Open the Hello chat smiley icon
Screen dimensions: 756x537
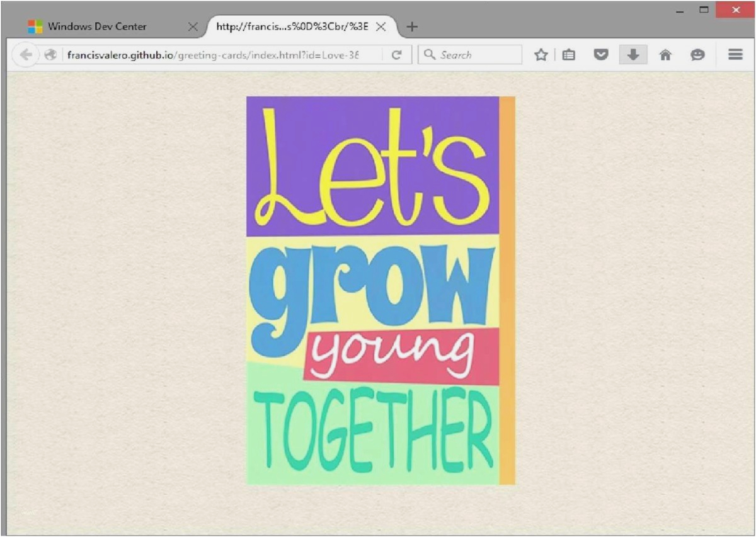(697, 55)
